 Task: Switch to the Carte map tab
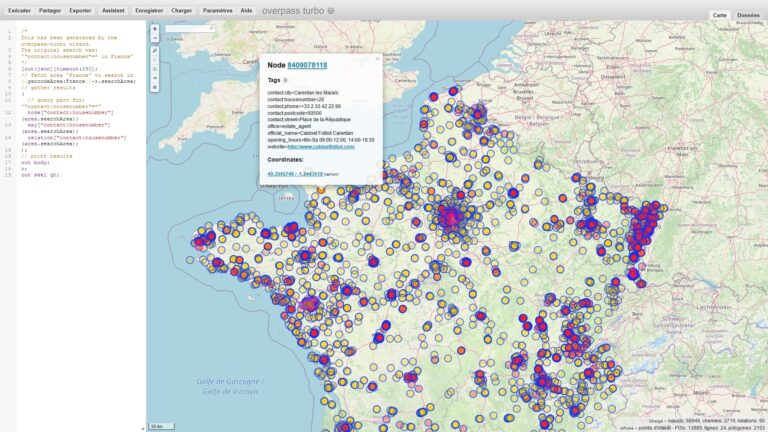(x=720, y=15)
